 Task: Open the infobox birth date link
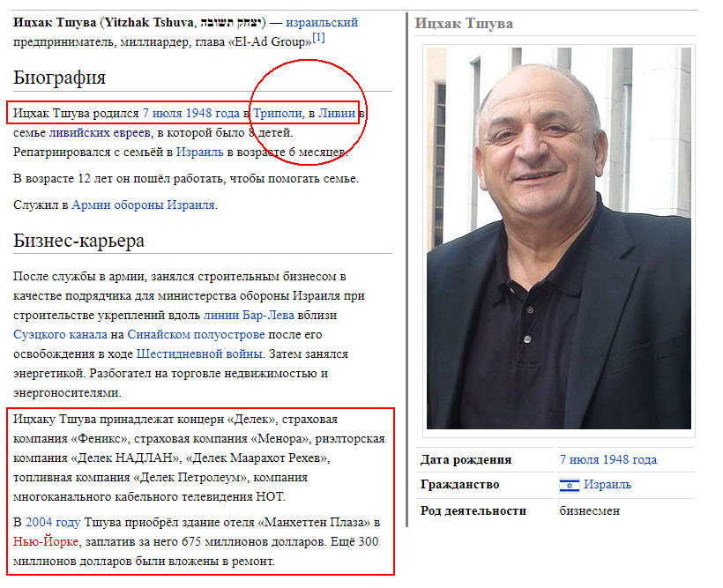pyautogui.click(x=608, y=460)
